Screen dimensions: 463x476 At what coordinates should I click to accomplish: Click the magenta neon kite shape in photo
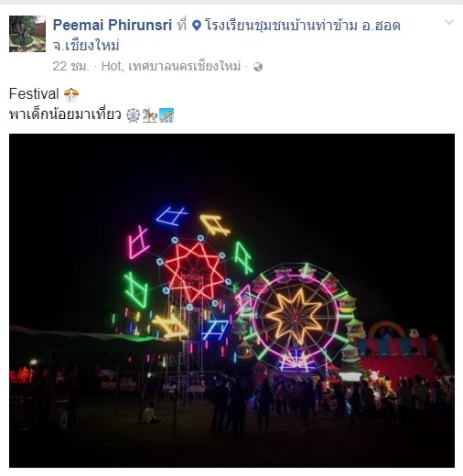click(x=137, y=243)
